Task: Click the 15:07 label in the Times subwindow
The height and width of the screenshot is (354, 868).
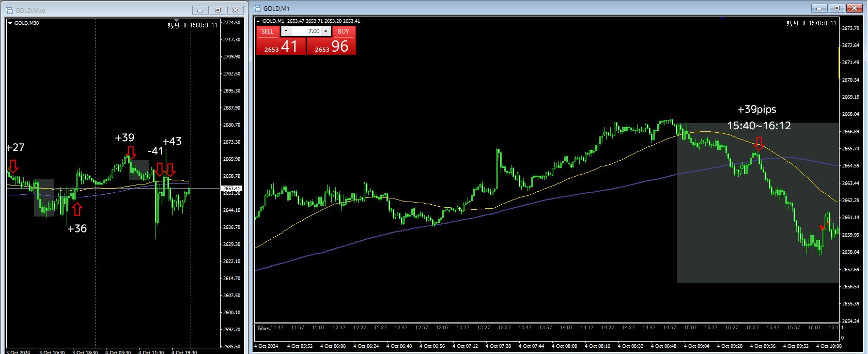Action: coord(690,328)
